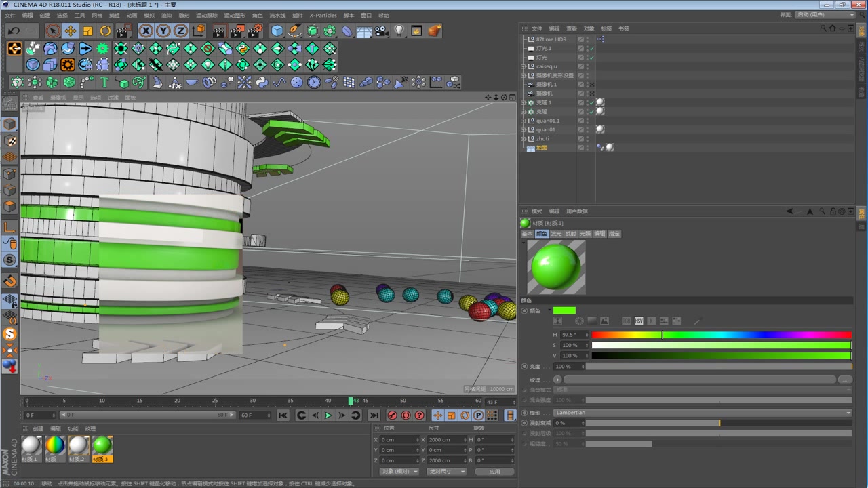Add a light bulb object
Viewport: 868px width, 488px height.
[x=399, y=30]
